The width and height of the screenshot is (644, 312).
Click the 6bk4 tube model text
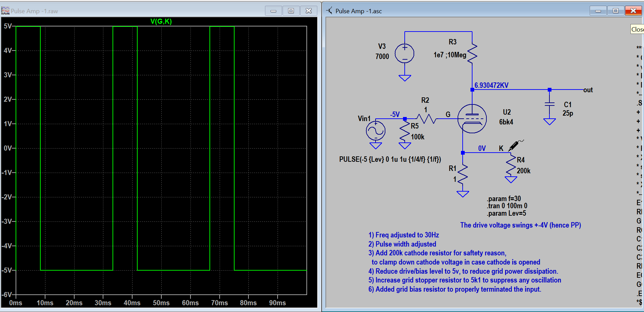click(506, 122)
